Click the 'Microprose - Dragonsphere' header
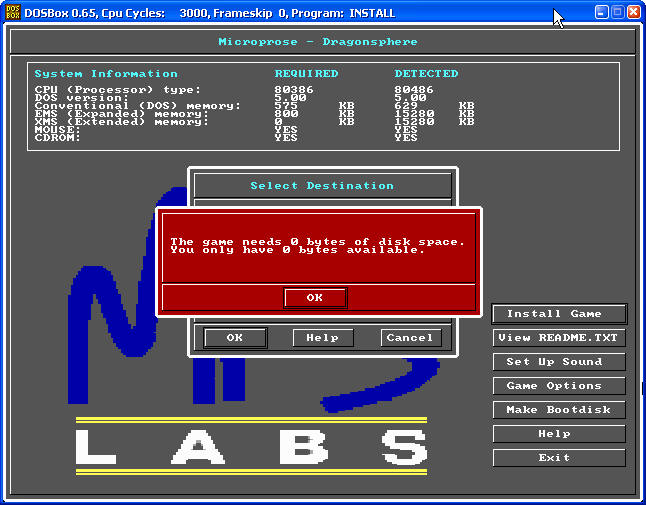Viewport: 646px width, 505px height. (x=318, y=42)
